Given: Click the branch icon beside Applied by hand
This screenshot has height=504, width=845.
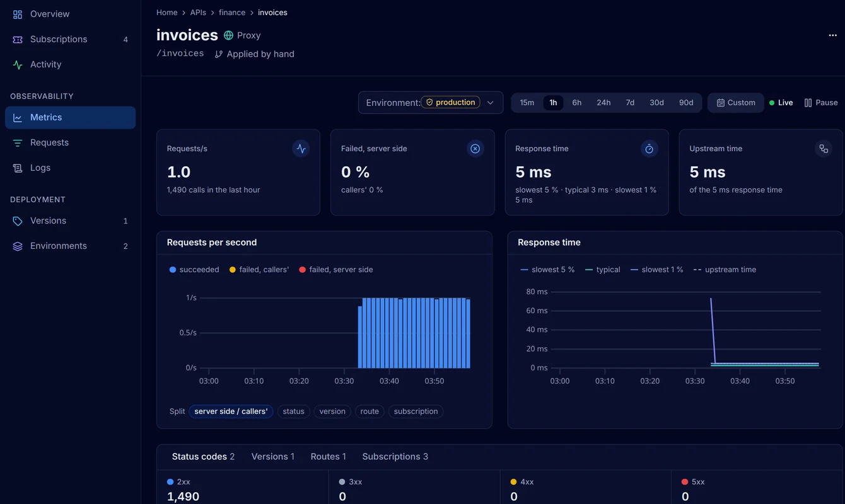Looking at the screenshot, I should coord(219,54).
